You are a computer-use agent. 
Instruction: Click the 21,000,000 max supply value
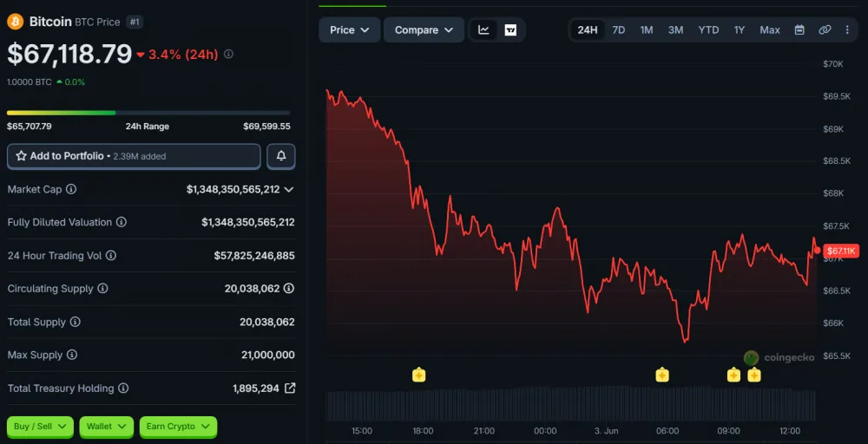click(268, 355)
